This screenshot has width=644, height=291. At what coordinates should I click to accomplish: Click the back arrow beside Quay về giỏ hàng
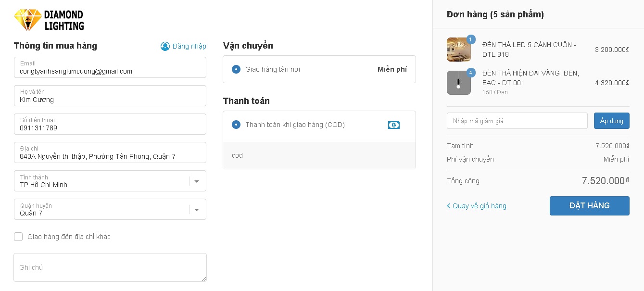click(449, 206)
